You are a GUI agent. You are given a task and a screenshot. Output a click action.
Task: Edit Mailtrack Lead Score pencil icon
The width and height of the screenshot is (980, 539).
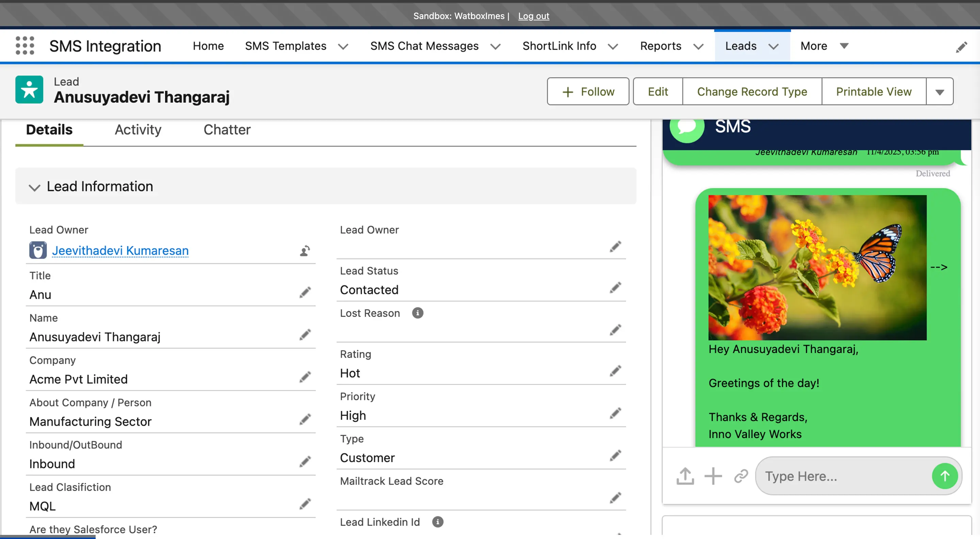click(x=615, y=498)
